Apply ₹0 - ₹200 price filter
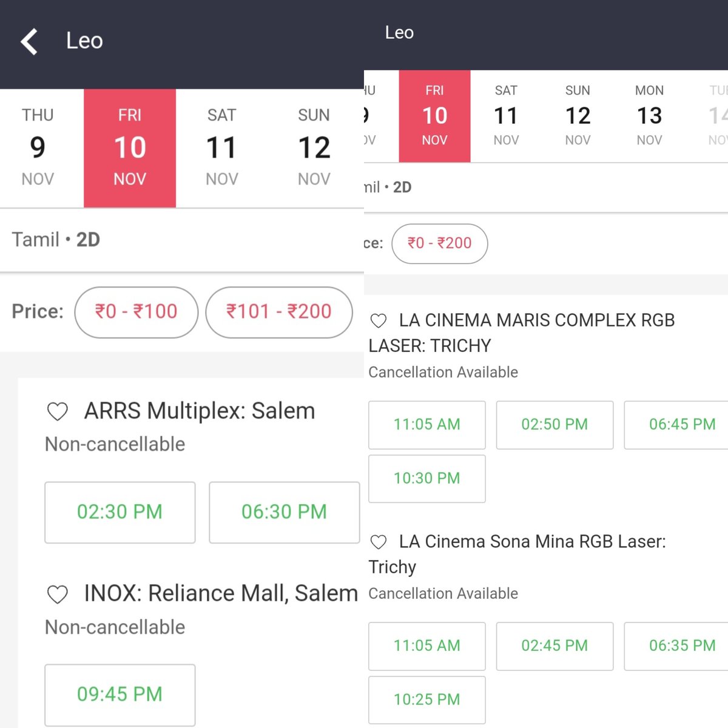Viewport: 728px width, 728px height. [x=440, y=243]
